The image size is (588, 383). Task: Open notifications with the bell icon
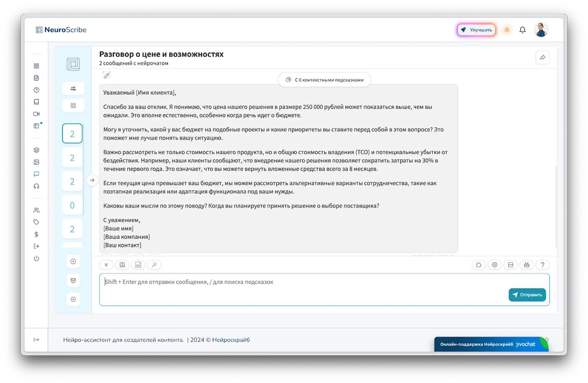coord(522,30)
